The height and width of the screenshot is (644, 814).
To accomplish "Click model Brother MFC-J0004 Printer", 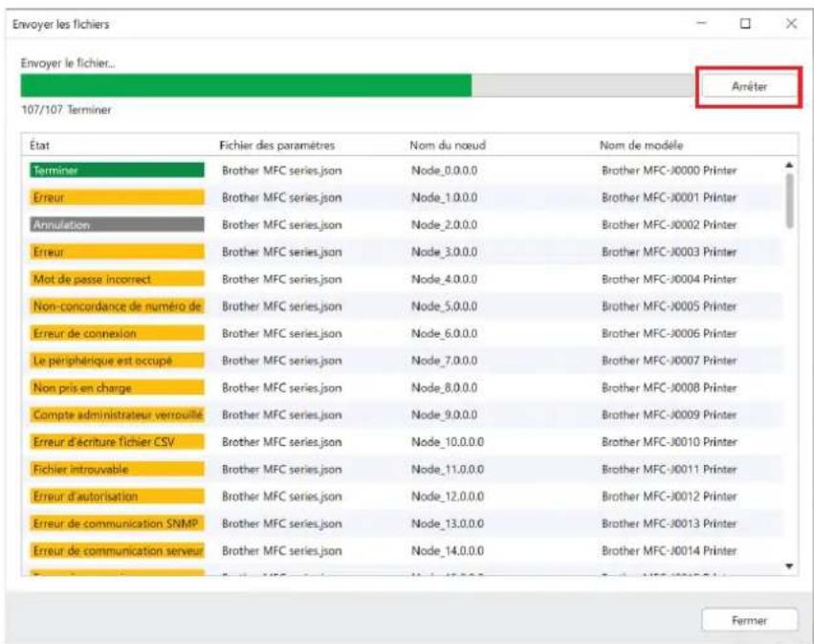I will coord(670,278).
